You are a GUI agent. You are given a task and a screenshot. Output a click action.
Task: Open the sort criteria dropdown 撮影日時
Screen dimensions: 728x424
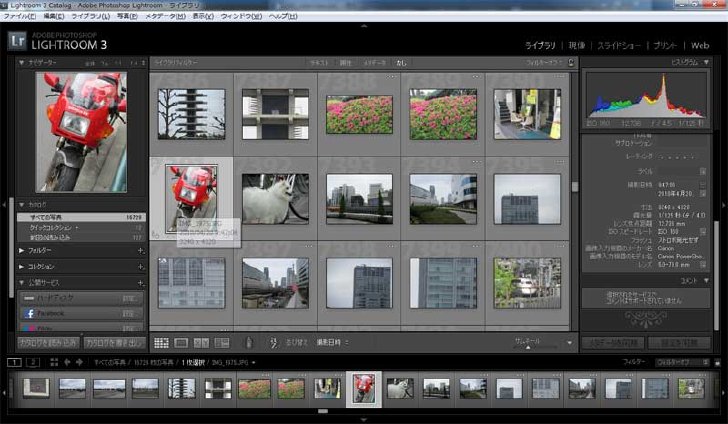[x=333, y=343]
